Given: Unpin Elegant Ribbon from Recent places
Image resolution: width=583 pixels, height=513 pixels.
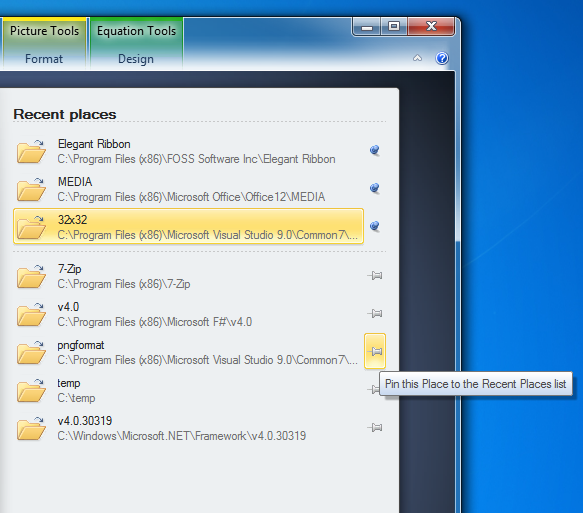Looking at the screenshot, I should tap(375, 150).
